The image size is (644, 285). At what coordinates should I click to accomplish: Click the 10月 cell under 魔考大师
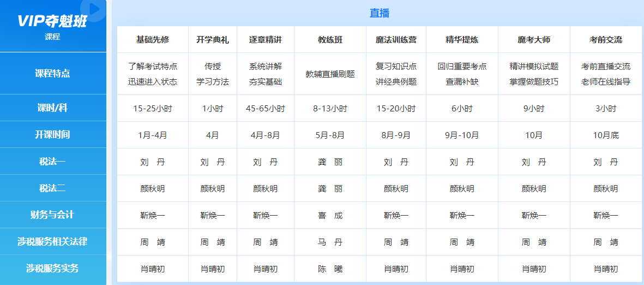click(x=534, y=135)
